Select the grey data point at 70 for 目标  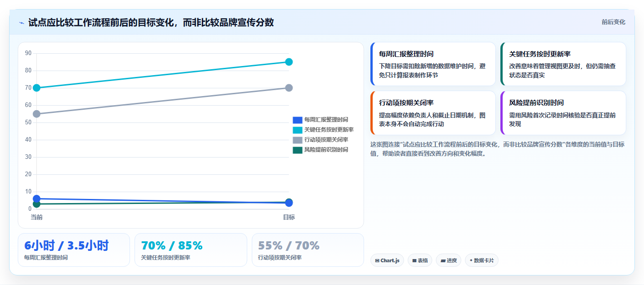click(x=289, y=88)
